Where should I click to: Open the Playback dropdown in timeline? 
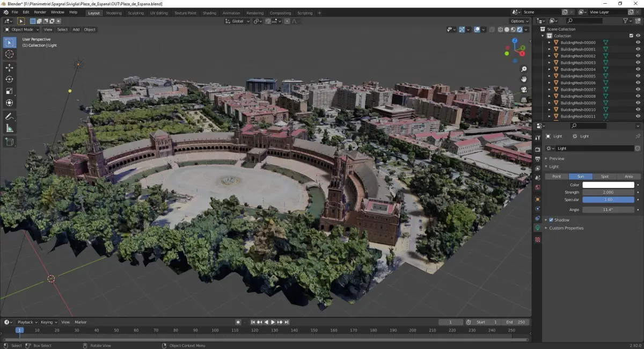27,322
